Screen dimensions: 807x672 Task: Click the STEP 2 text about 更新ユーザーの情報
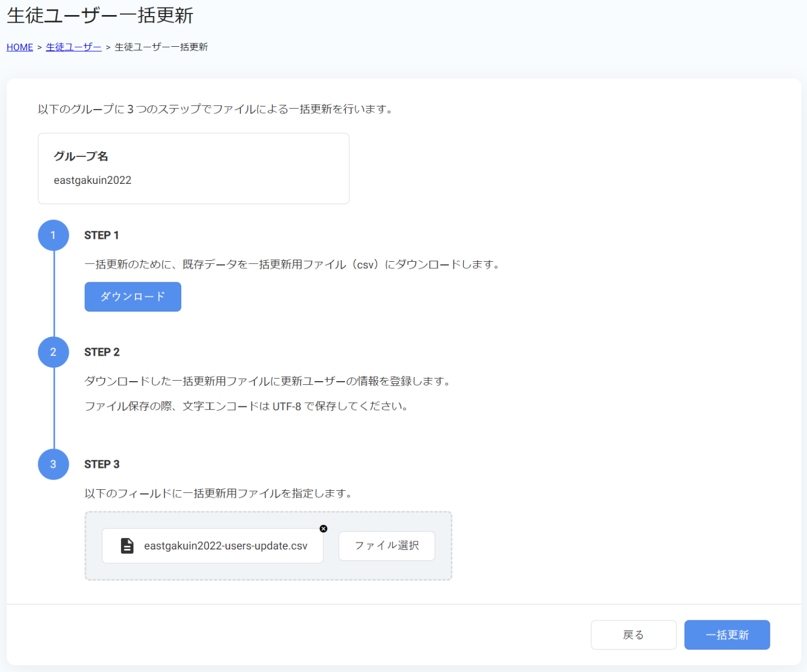click(x=269, y=381)
